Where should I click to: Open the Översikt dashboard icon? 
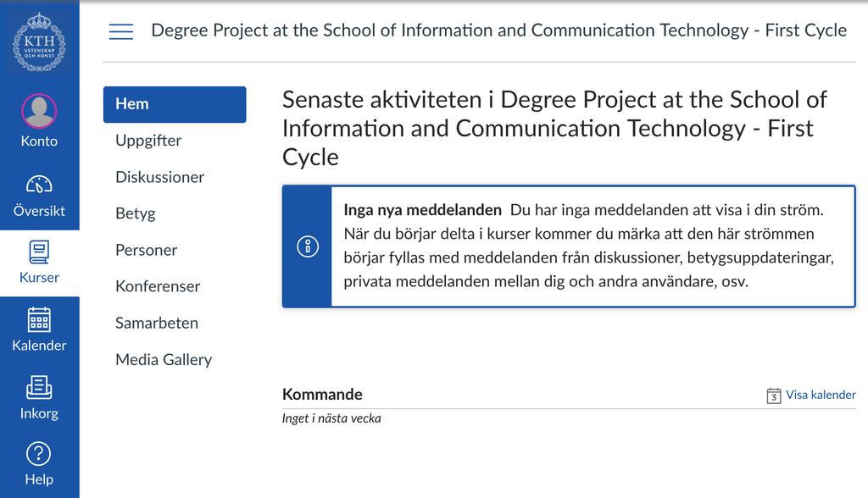point(39,185)
